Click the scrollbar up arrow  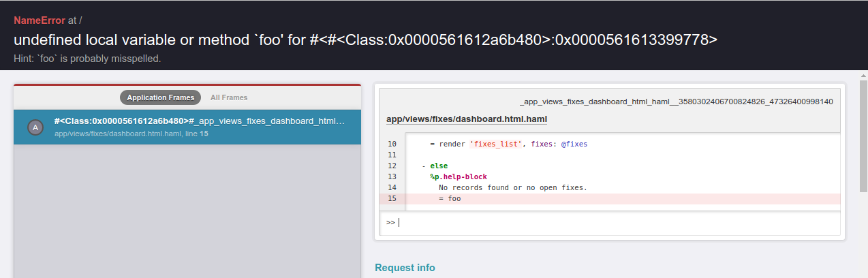tap(863, 74)
